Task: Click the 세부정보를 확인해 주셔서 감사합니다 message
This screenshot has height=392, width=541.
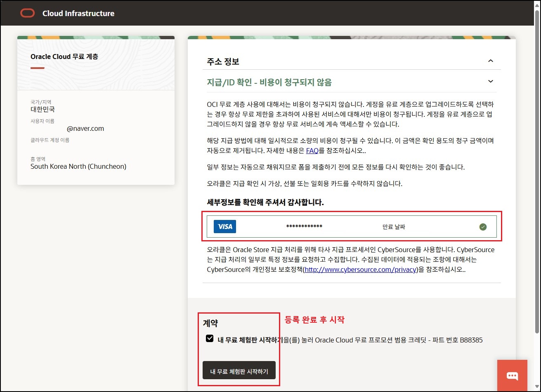Action: pyautogui.click(x=265, y=202)
